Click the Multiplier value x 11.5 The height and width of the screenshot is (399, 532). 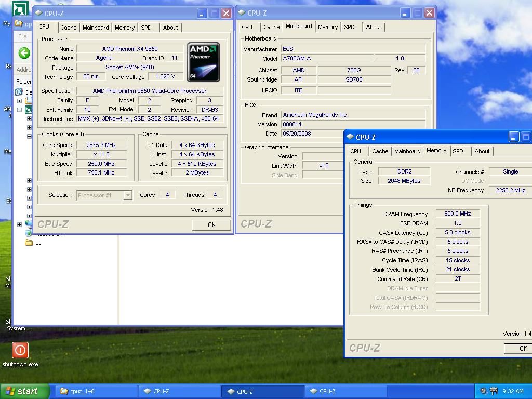101,154
